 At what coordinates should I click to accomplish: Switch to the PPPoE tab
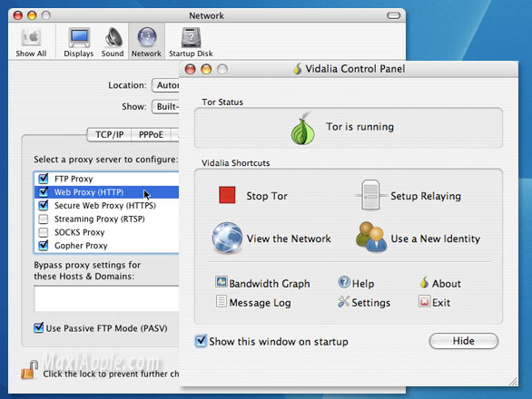click(151, 134)
